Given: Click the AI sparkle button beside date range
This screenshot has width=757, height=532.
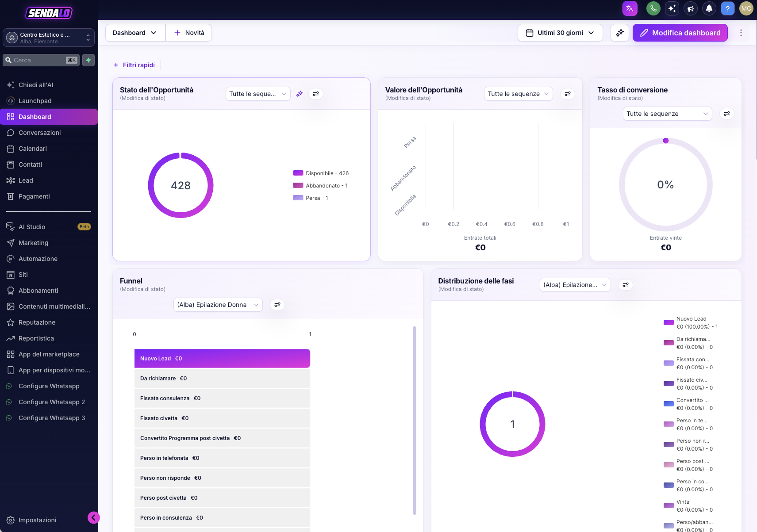Looking at the screenshot, I should click(620, 33).
